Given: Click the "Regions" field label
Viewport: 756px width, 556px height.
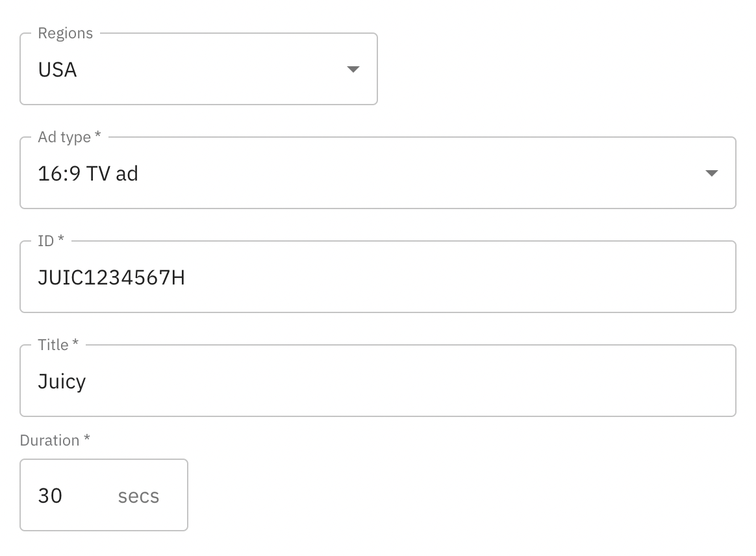Looking at the screenshot, I should (66, 33).
